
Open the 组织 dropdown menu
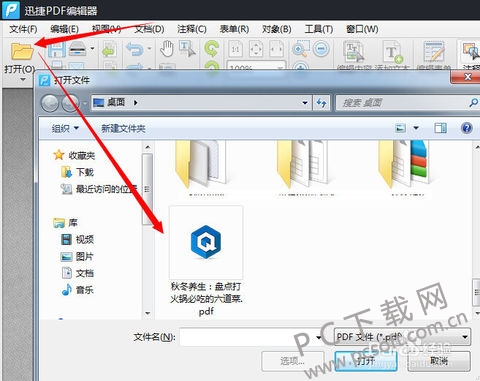(x=65, y=128)
